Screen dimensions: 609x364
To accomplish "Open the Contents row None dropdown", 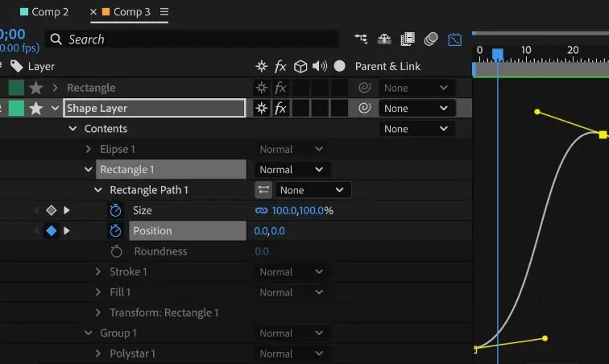I will coord(417,129).
